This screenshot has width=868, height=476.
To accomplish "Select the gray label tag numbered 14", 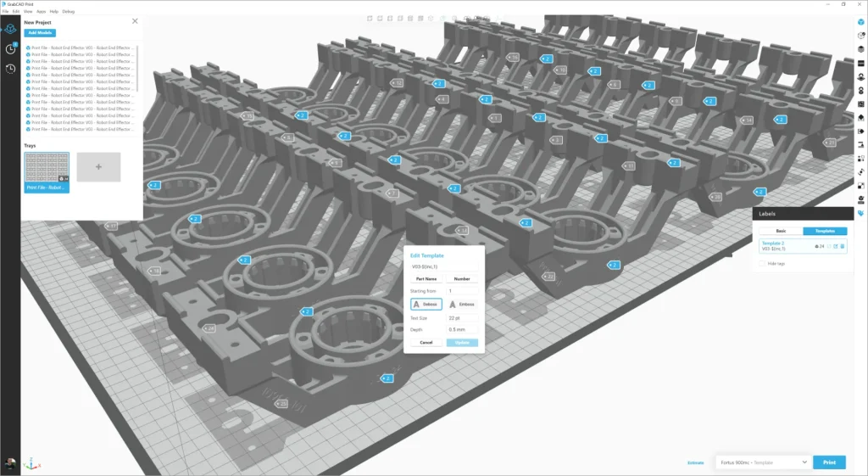I will (x=748, y=120).
